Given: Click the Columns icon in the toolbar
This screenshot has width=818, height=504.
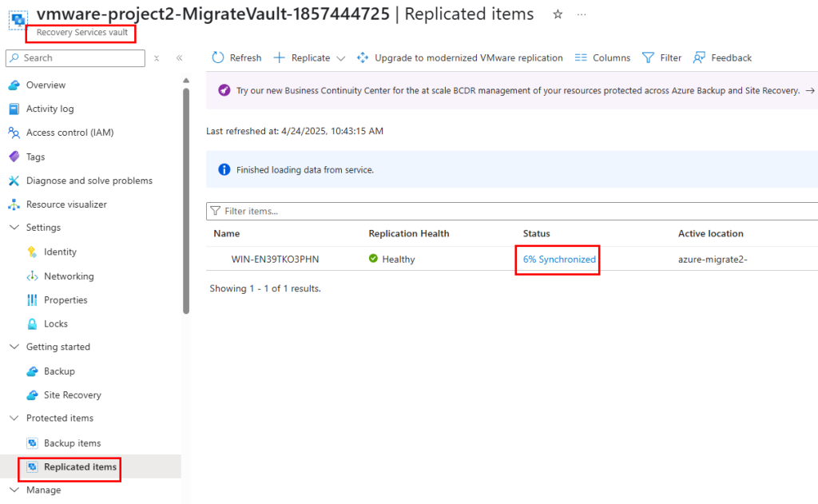Looking at the screenshot, I should (581, 58).
